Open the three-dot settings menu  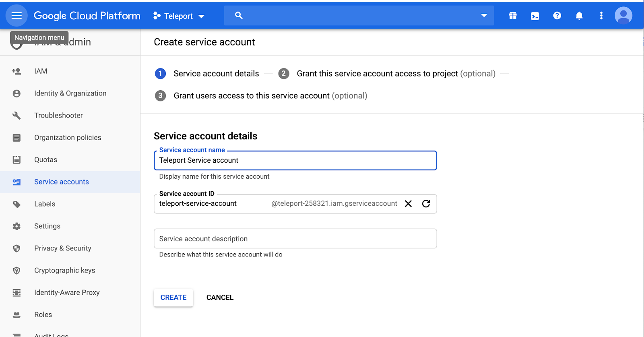click(601, 16)
